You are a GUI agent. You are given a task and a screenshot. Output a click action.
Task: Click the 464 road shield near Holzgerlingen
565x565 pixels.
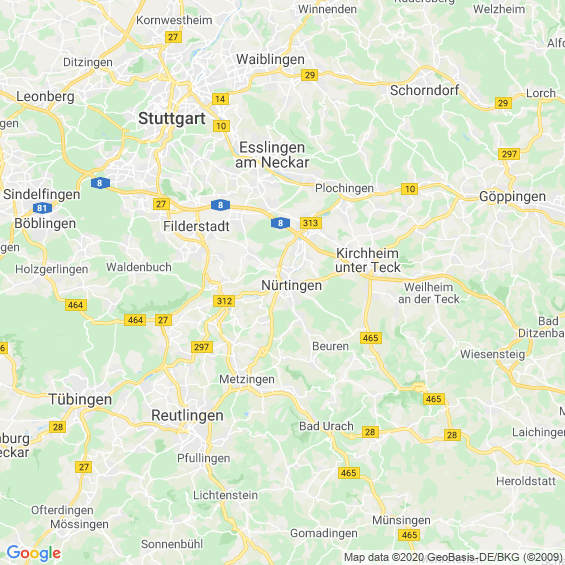[76, 305]
